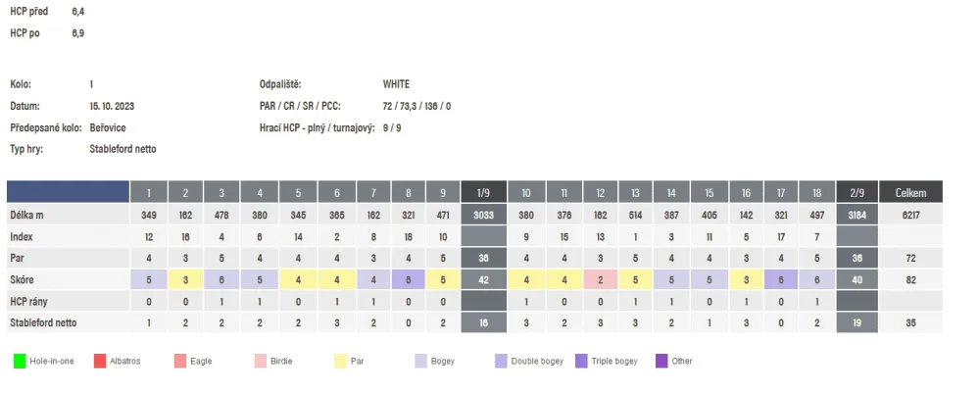Click the Triple bogey legend swatch
The image size is (980, 394).
tap(581, 361)
